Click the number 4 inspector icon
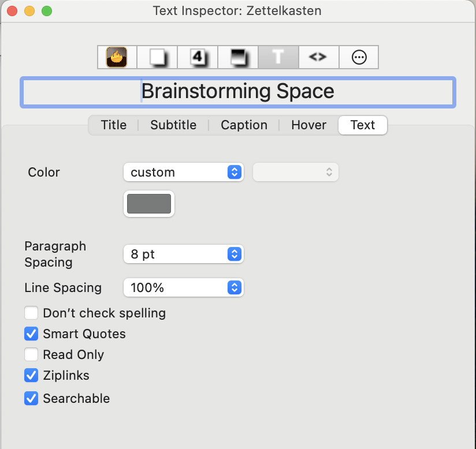The height and width of the screenshot is (449, 476). 198,57
